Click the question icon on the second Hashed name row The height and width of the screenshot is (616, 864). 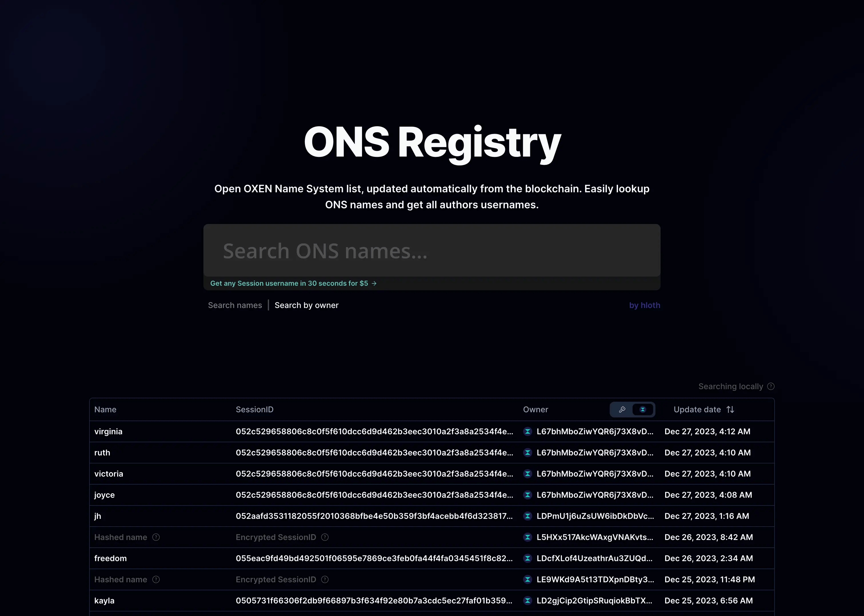156,580
